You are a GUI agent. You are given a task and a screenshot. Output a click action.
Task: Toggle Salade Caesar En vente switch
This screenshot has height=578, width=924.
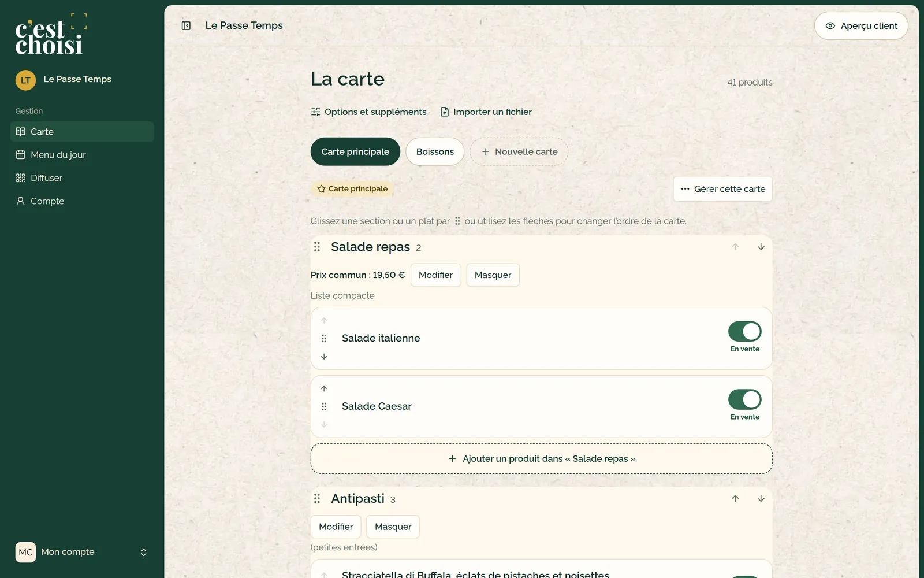point(745,399)
